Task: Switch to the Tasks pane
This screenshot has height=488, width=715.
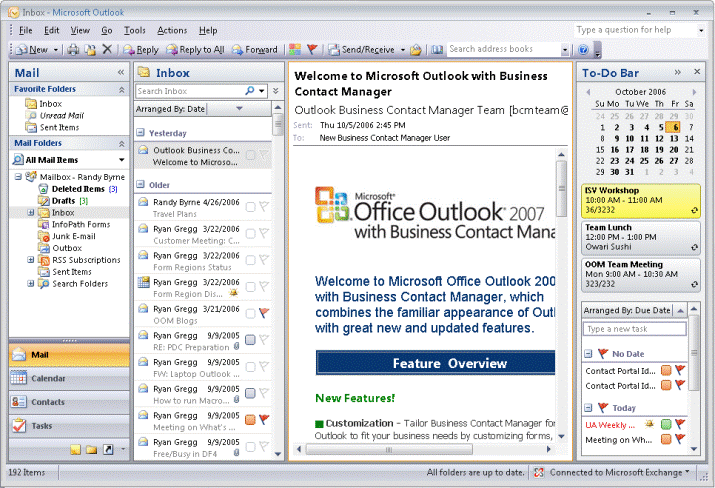Action: pyautogui.click(x=69, y=426)
